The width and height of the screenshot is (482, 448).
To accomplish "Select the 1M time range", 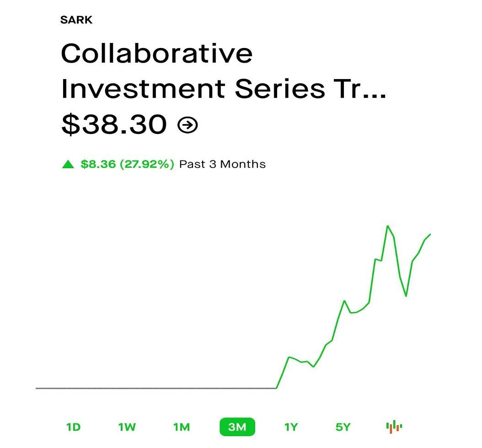I will pos(182,427).
